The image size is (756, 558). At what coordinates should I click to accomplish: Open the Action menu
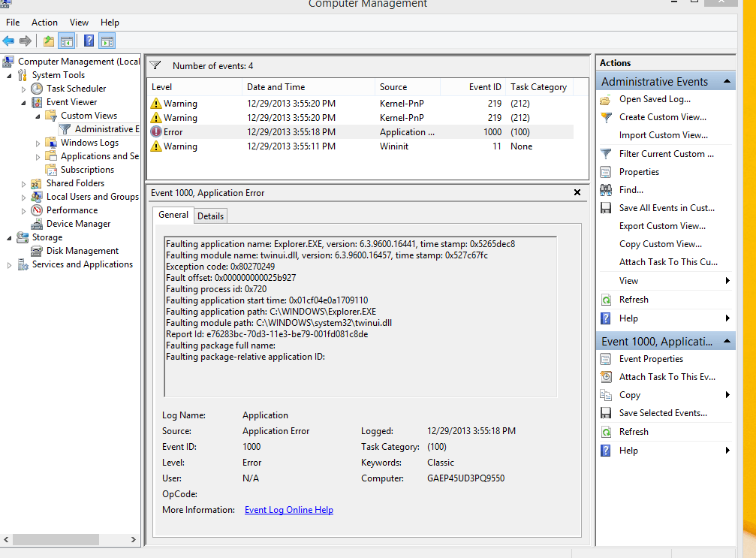click(x=44, y=23)
